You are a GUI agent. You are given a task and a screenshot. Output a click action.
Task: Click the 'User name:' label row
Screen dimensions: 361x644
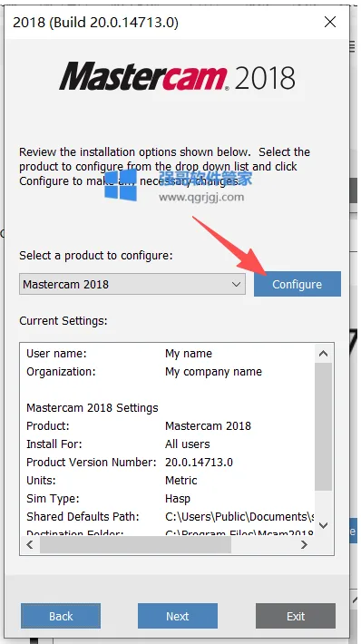pos(56,354)
